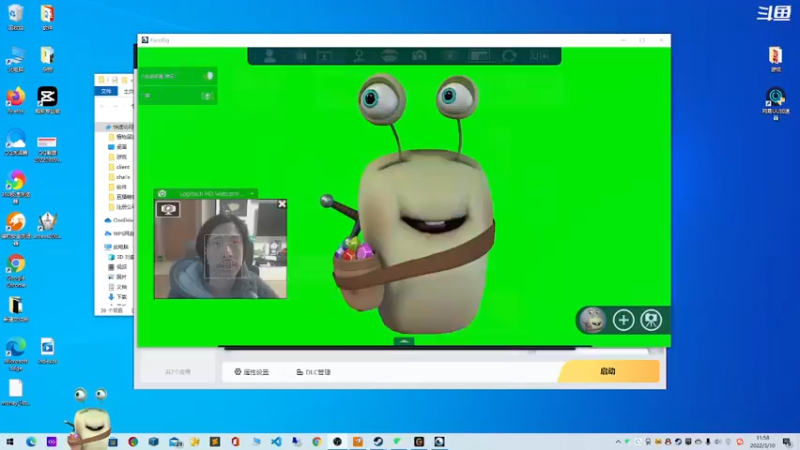
Task: Click the video recording icon in FaceRig toolbar
Action: coord(301,56)
